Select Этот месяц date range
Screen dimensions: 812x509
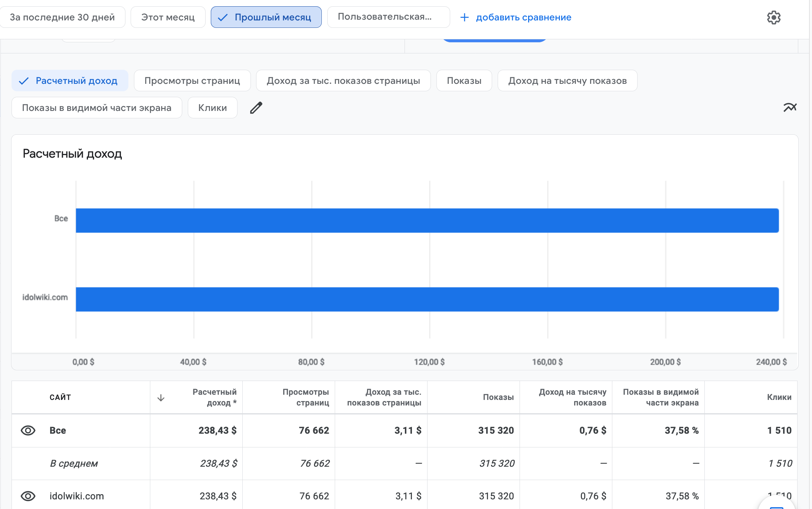click(x=168, y=17)
